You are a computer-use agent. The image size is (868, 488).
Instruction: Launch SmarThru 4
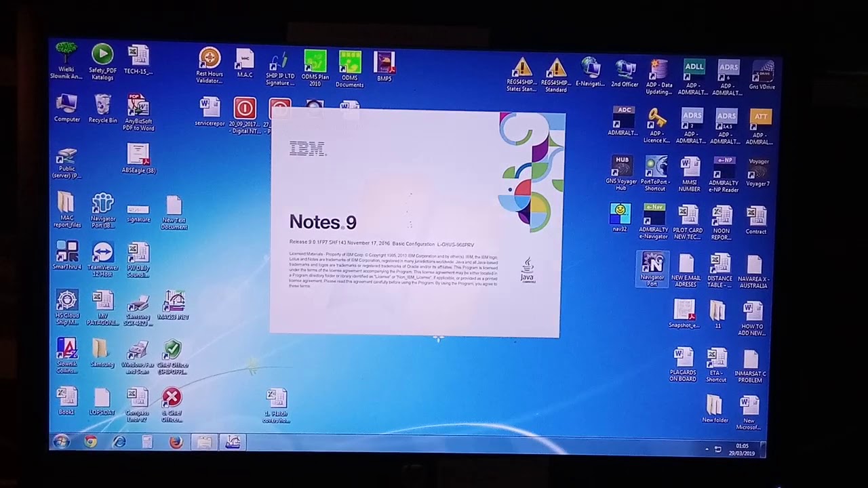coord(67,256)
